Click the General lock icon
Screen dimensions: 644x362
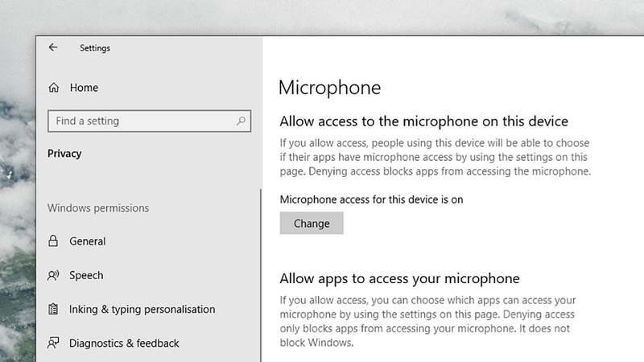tap(53, 241)
